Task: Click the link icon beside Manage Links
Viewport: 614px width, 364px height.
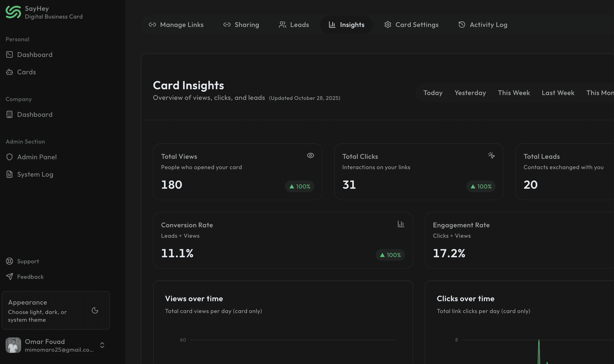Action: click(x=152, y=24)
